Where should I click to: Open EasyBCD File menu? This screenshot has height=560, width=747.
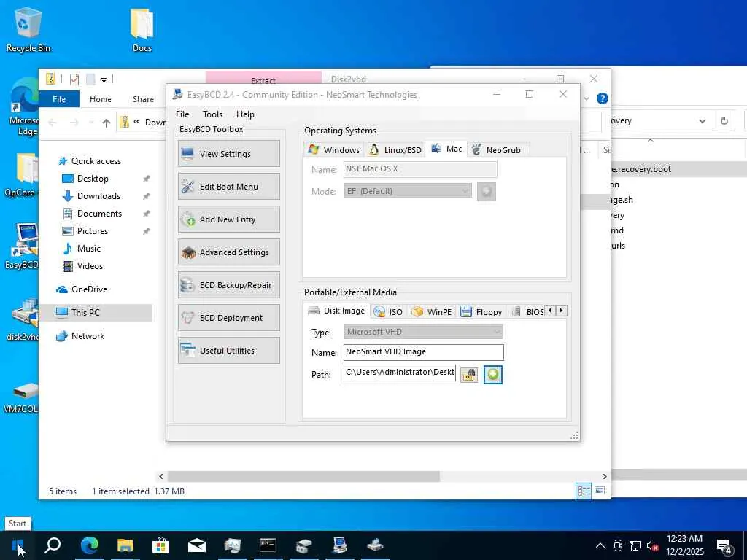pos(182,114)
